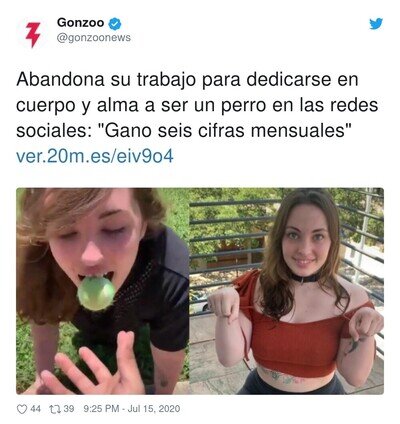This screenshot has height=424, width=400.
Task: Click the Gonzoo red lightning avatar
Action: point(33,35)
